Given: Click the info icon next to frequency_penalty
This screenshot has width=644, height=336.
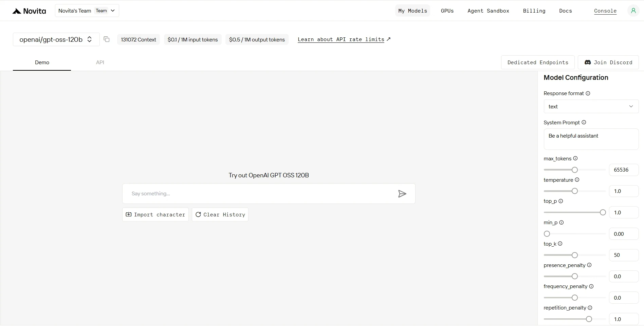Looking at the screenshot, I should (x=591, y=286).
